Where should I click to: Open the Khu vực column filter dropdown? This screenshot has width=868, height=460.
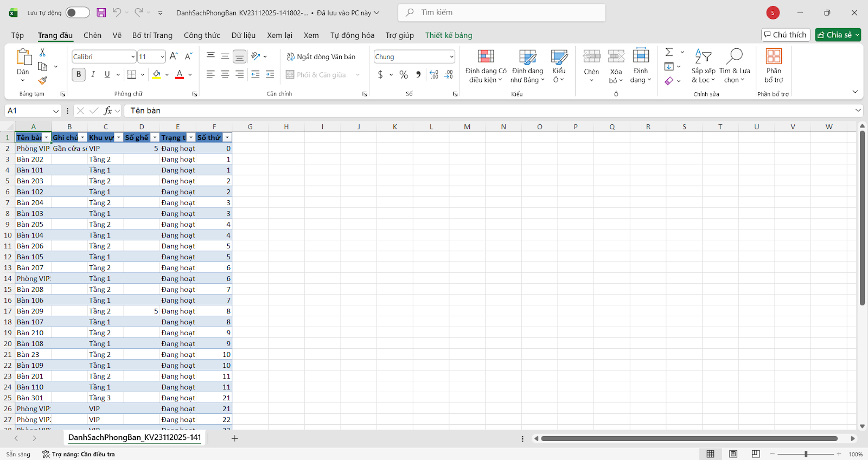pyautogui.click(x=119, y=138)
